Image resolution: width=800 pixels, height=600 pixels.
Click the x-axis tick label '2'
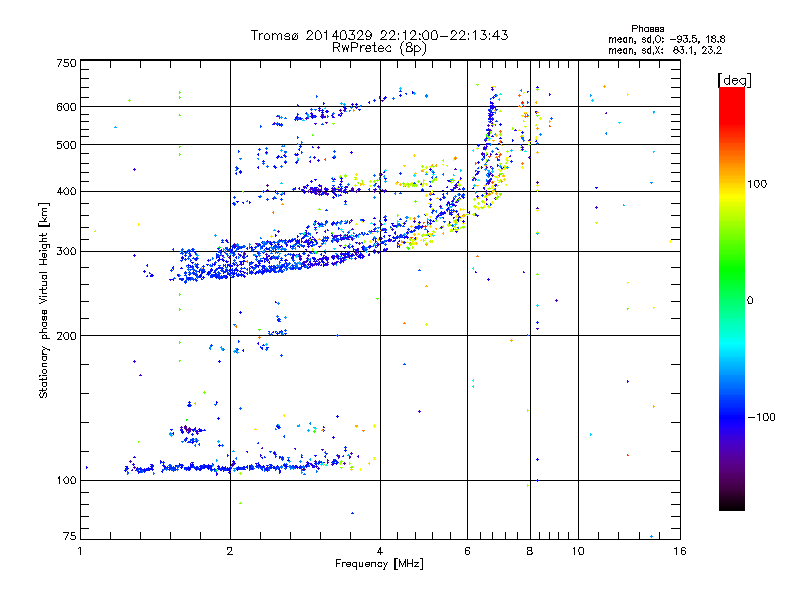230,551
